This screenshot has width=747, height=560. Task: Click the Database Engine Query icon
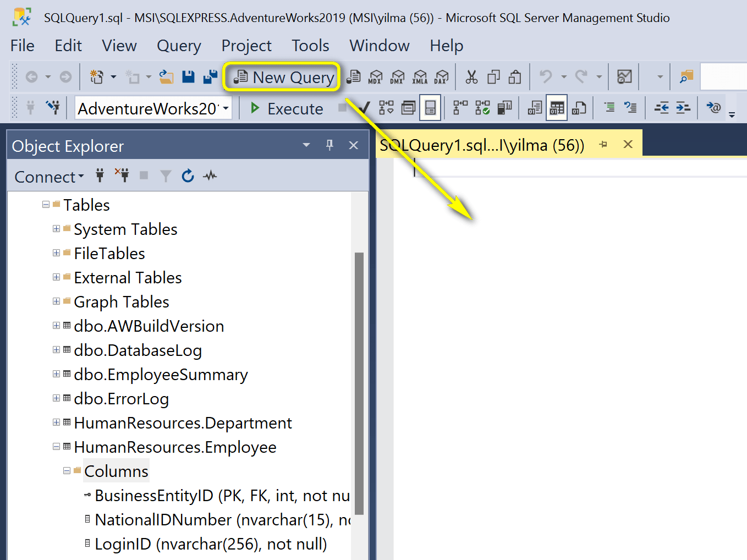[x=354, y=77]
